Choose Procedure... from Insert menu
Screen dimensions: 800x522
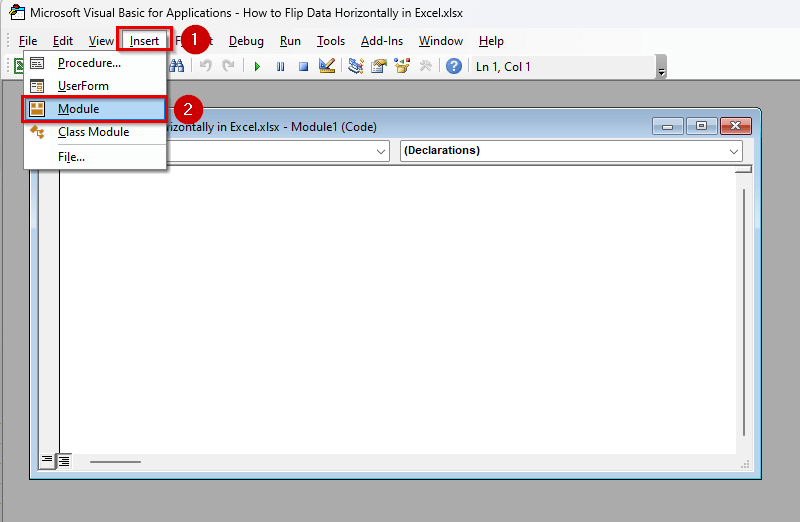click(95, 63)
